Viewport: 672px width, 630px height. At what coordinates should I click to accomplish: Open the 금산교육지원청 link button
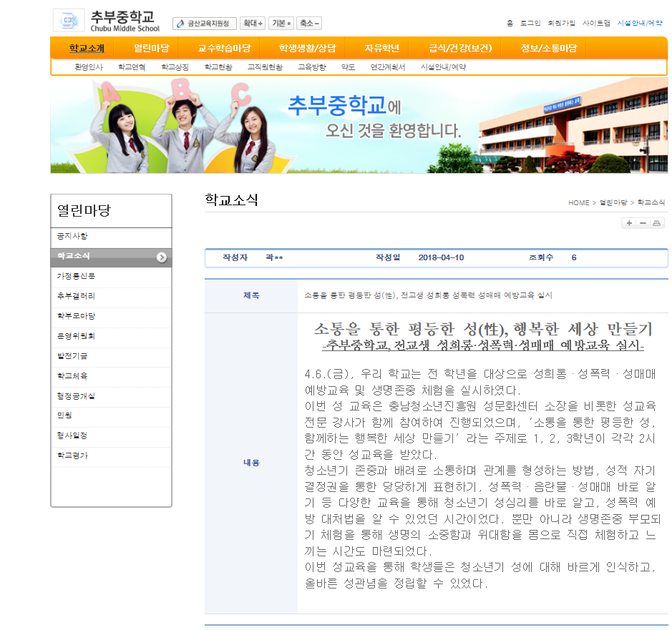pyautogui.click(x=205, y=24)
